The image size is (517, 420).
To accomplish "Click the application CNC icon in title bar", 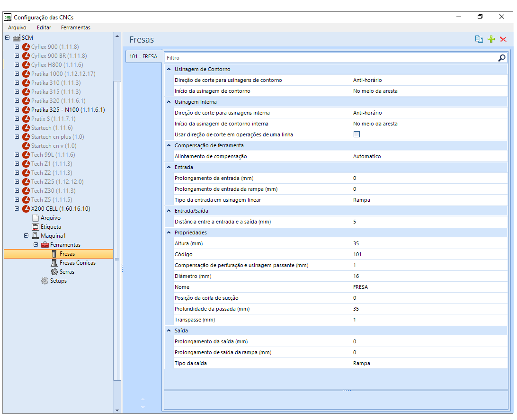I will pos(8,17).
